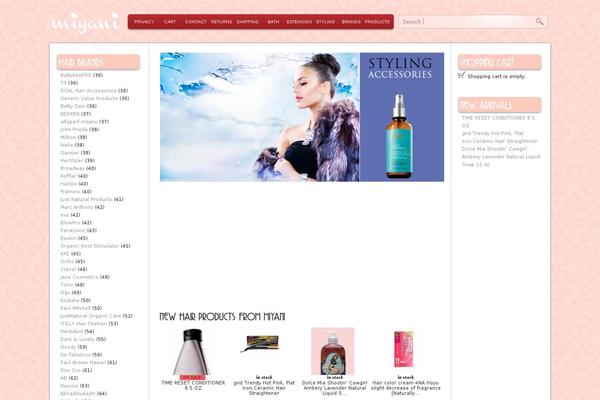600x400 pixels.
Task: Open the Cart menu item
Action: point(170,22)
